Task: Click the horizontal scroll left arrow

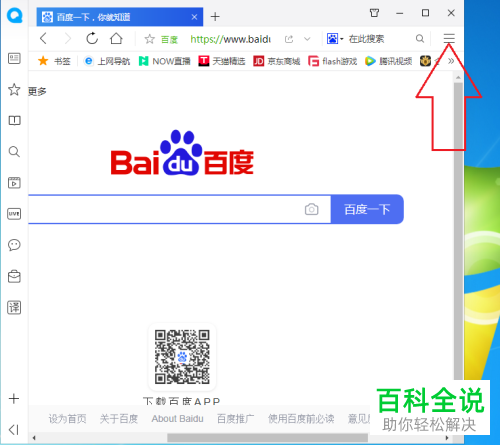Action: pos(34,438)
